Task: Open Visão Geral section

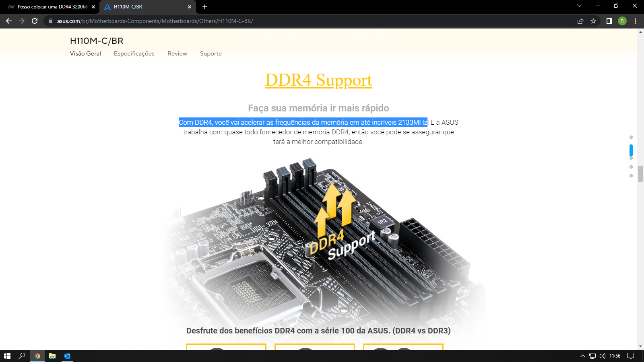Action: pos(85,53)
